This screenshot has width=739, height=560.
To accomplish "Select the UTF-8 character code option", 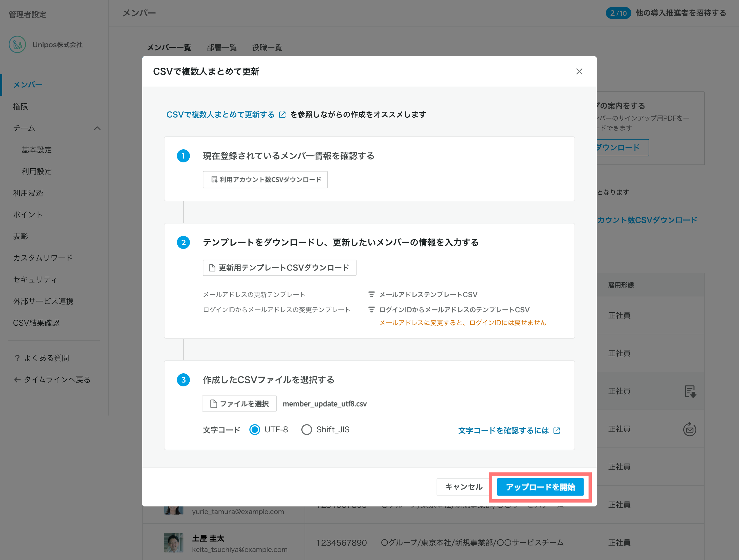I will tap(255, 429).
